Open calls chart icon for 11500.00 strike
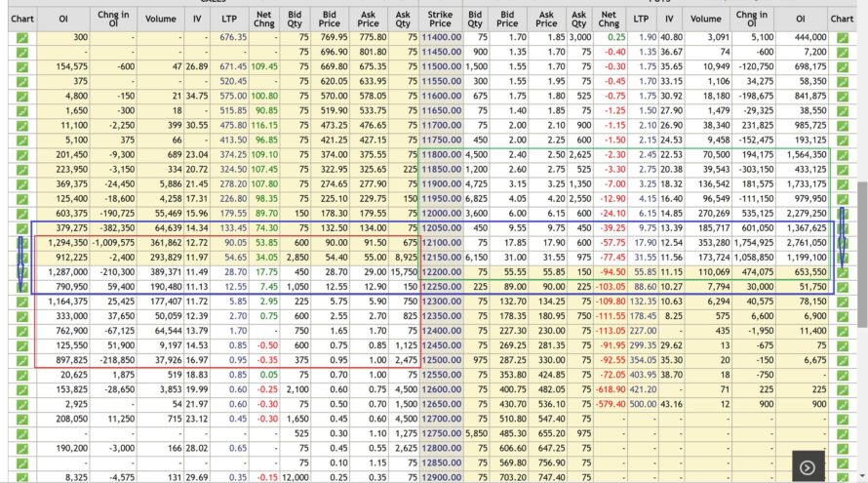 [x=21, y=67]
